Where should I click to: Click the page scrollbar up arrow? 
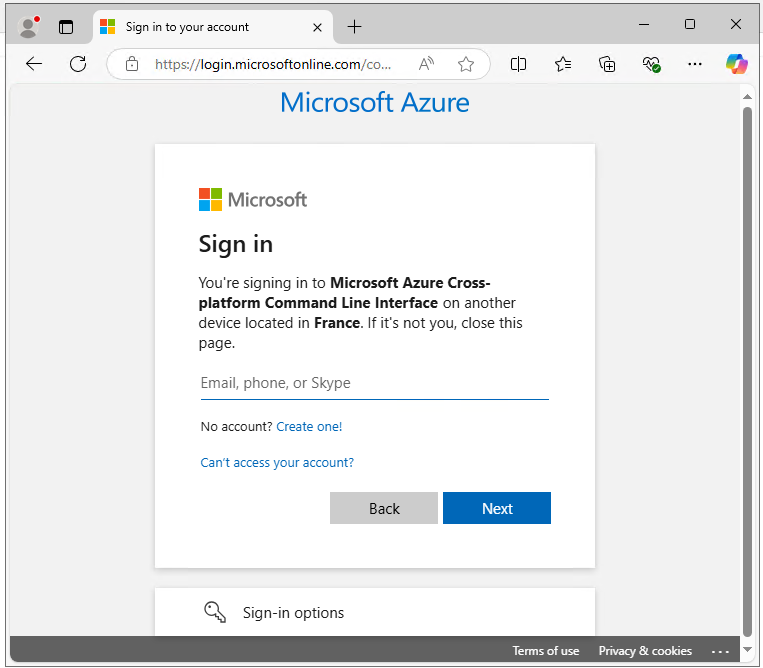747,97
